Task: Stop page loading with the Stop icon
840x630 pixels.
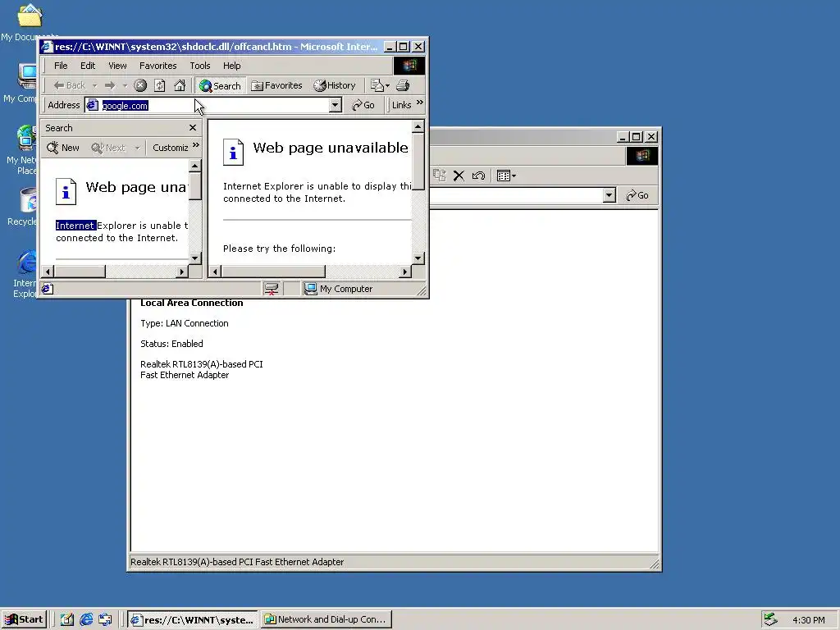Action: 139,85
